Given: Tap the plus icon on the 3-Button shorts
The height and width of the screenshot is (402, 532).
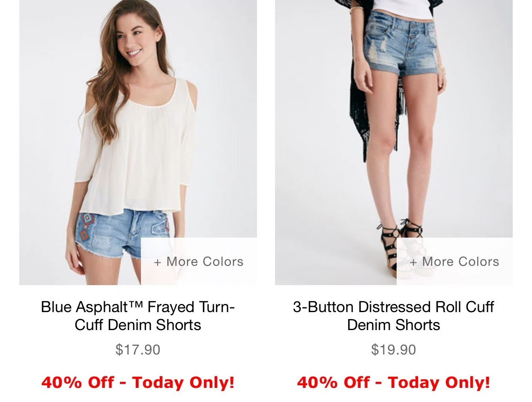Looking at the screenshot, I should click(413, 262).
